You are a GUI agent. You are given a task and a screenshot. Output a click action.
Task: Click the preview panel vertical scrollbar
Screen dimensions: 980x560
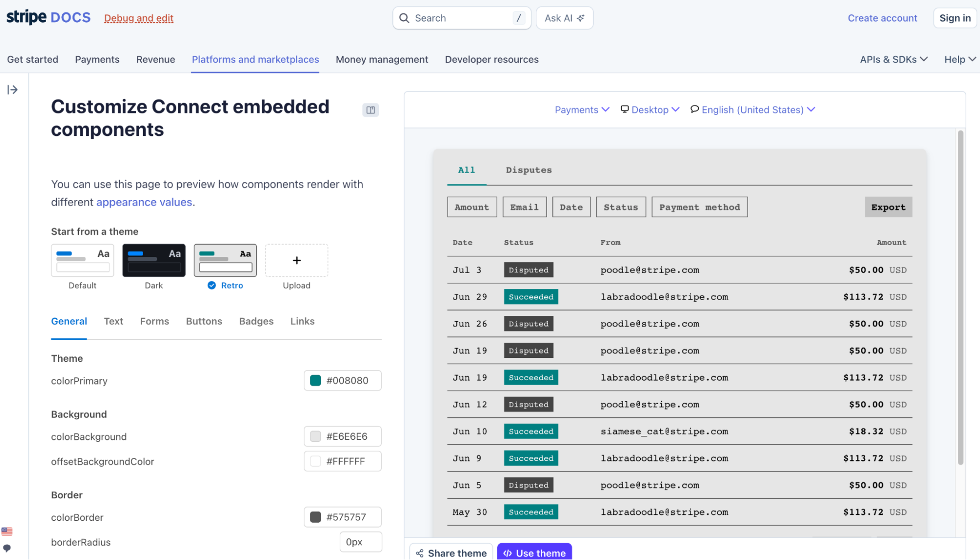pos(960,297)
